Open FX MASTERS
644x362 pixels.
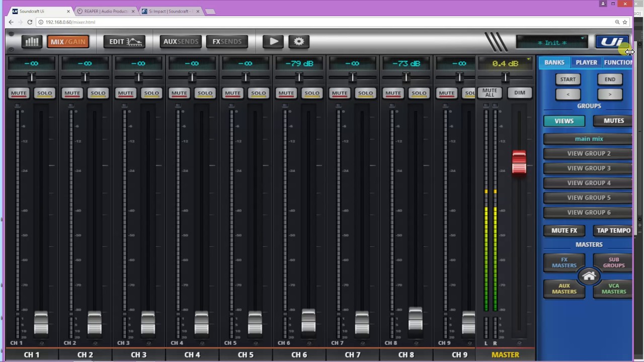(564, 262)
